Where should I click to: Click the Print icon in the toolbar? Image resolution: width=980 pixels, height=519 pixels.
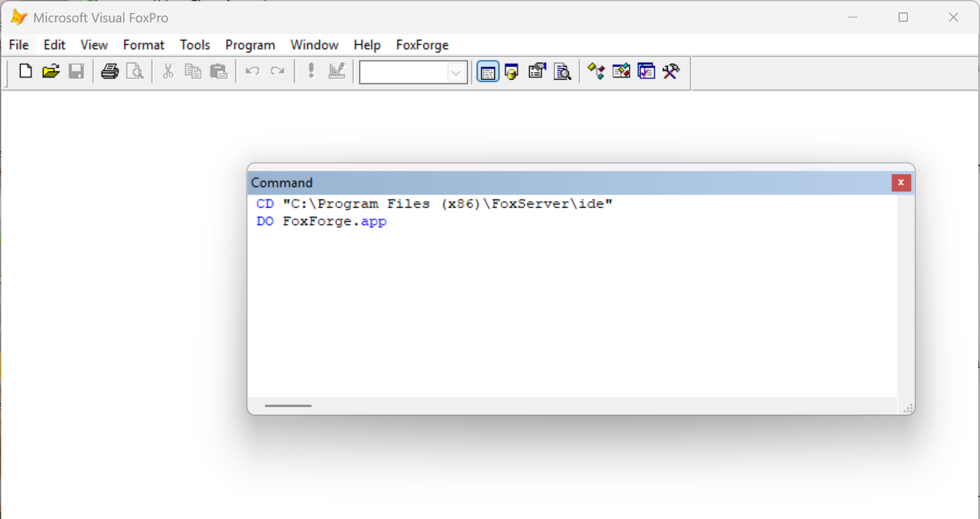[x=110, y=71]
